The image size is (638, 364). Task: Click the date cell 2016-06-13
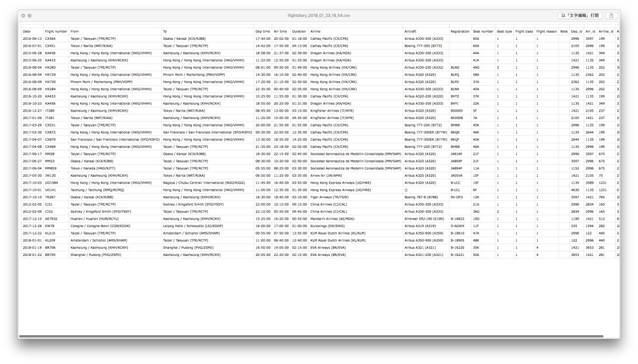(x=32, y=38)
